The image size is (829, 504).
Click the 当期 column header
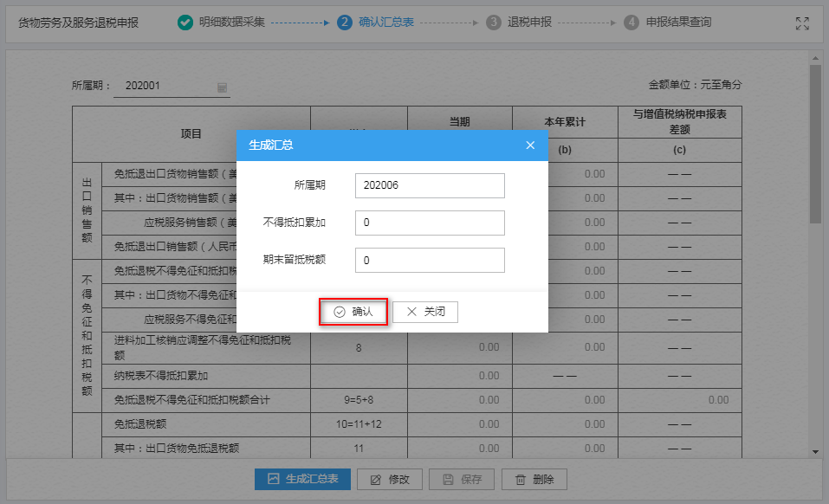point(459,122)
